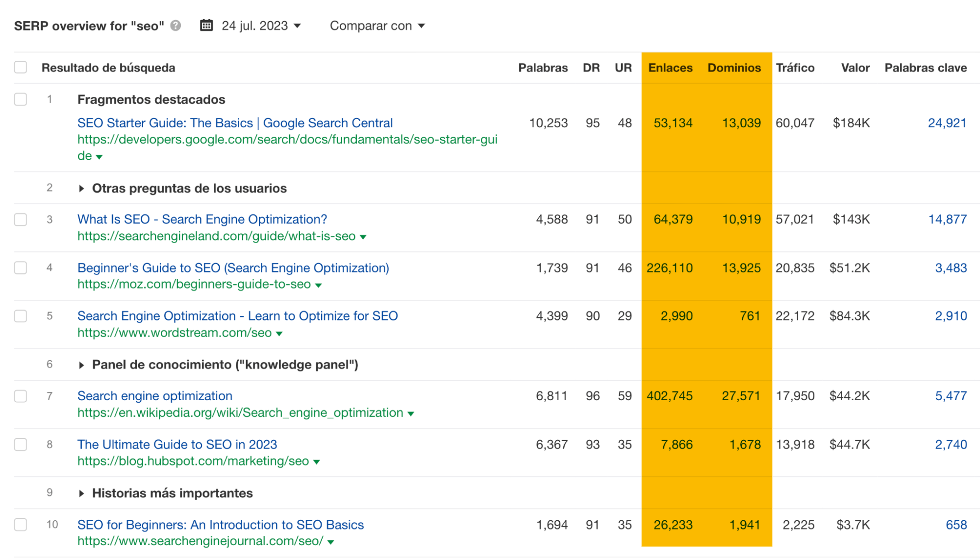Image resolution: width=980 pixels, height=558 pixels.
Task: Check the select-all checkbox in the table header
Action: pos(21,67)
